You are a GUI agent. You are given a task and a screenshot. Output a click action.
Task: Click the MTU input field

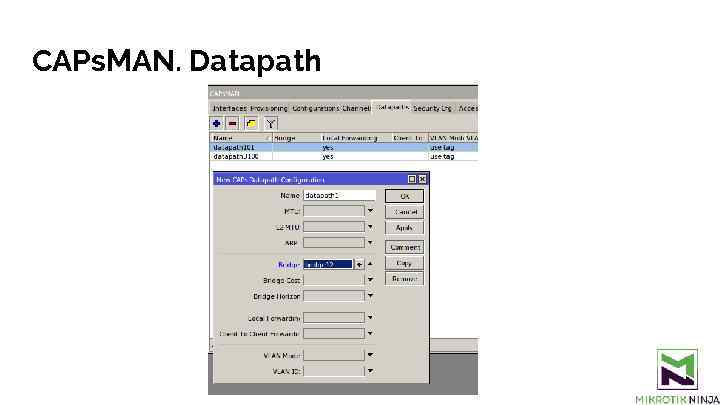tap(334, 211)
